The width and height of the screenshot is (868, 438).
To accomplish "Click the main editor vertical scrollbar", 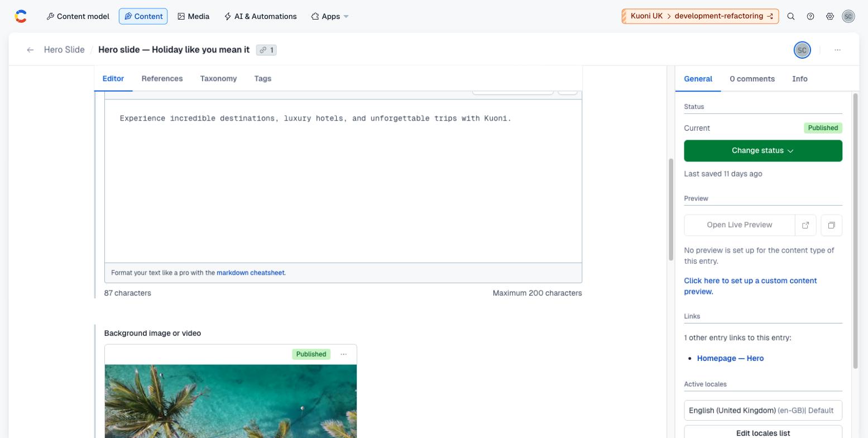I will click(x=671, y=209).
